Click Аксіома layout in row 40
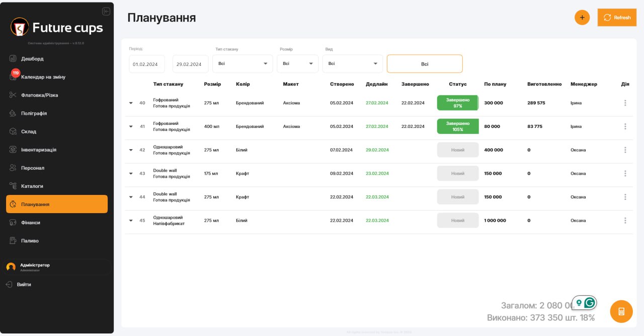644x336 pixels. click(x=291, y=103)
